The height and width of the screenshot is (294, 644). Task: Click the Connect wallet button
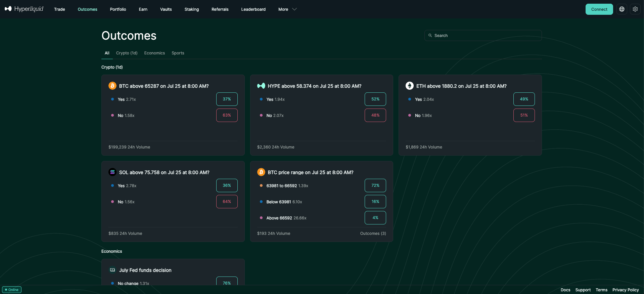tap(599, 9)
